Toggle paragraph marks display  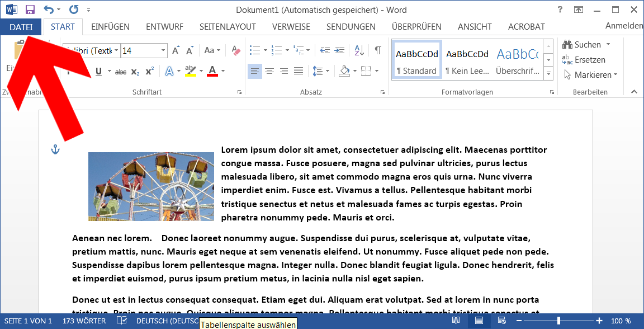point(378,50)
